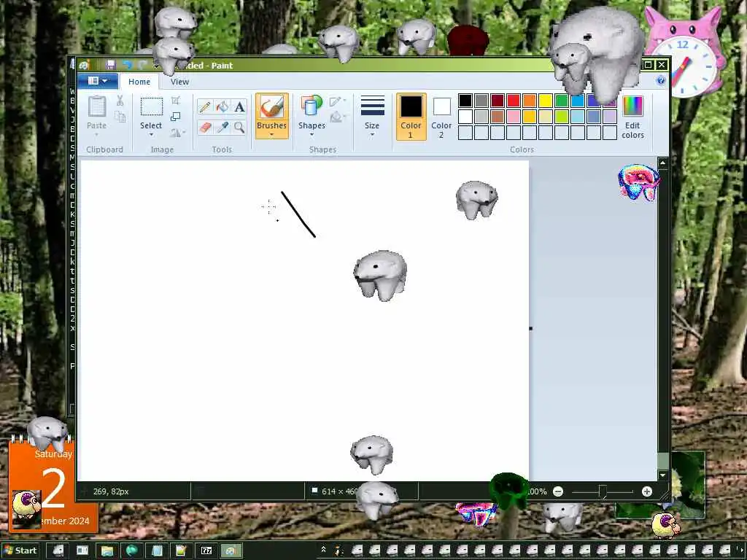Viewport: 747px width, 560px height.
Task: Click the Undo arrow in title bar
Action: pyautogui.click(x=127, y=65)
